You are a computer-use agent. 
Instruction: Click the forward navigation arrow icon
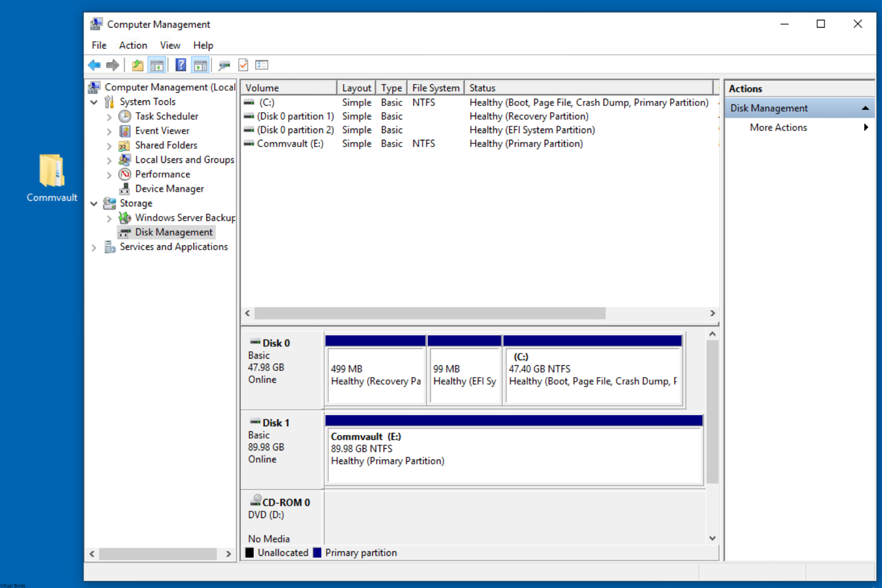(x=112, y=64)
